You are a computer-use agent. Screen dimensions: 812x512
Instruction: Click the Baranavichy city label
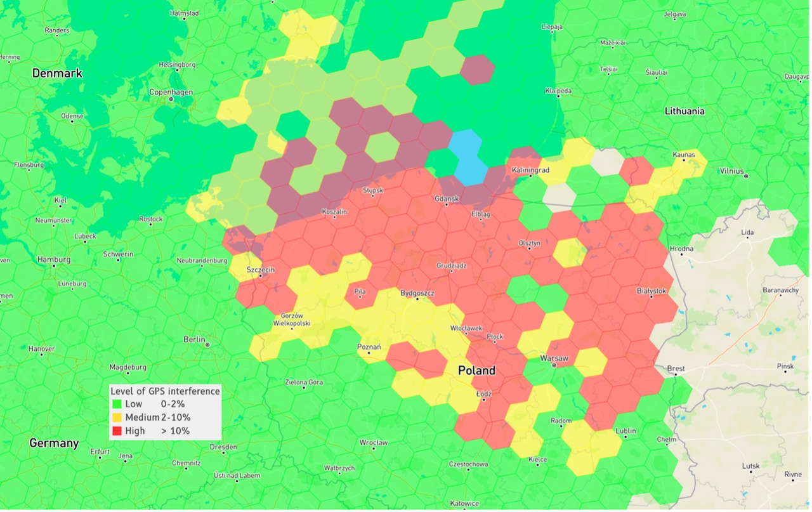pos(781,290)
